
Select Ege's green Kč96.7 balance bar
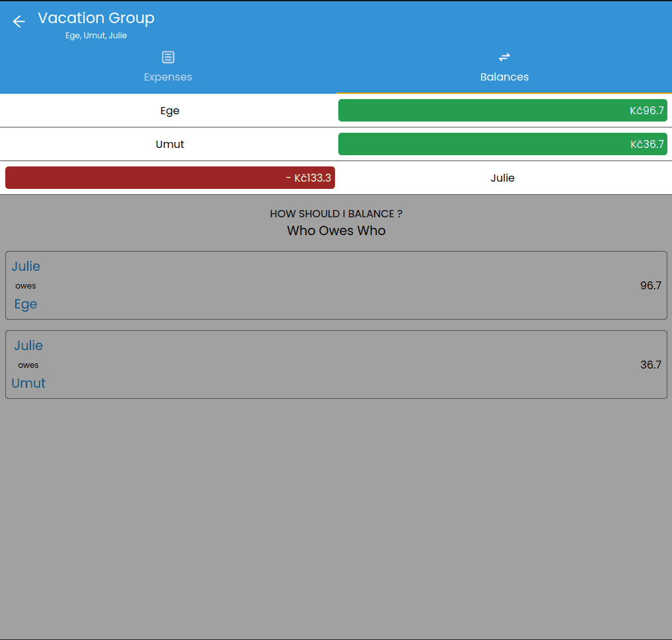(502, 110)
